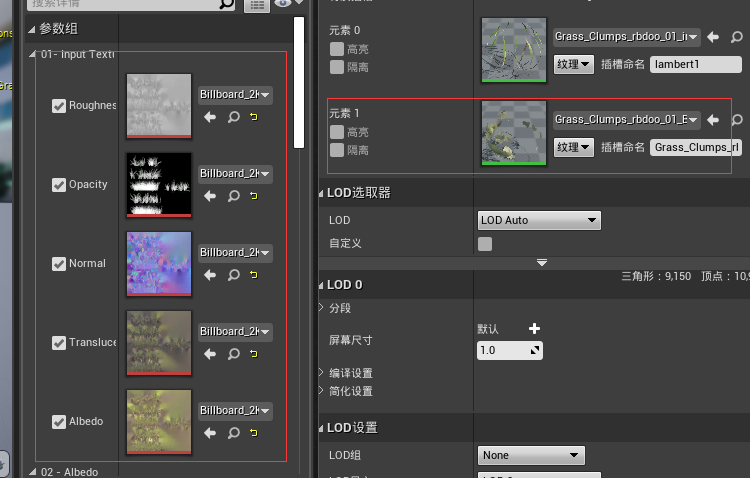
Task: Enable 高亮 for element 0
Action: pyautogui.click(x=337, y=49)
